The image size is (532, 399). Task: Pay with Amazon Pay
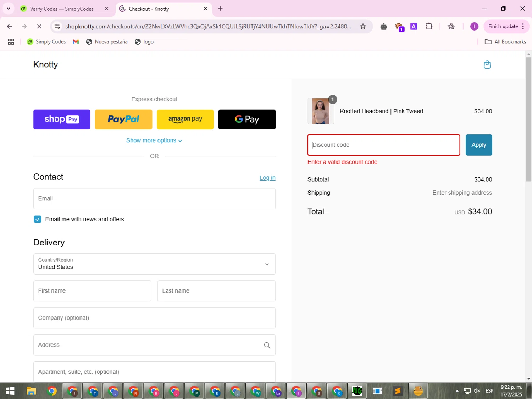coord(185,120)
